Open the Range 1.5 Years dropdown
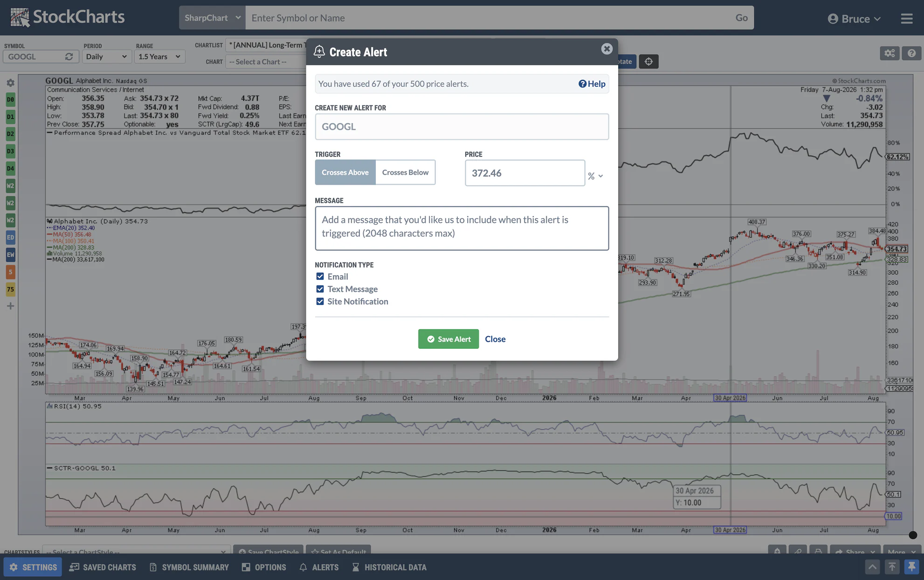 (x=159, y=56)
